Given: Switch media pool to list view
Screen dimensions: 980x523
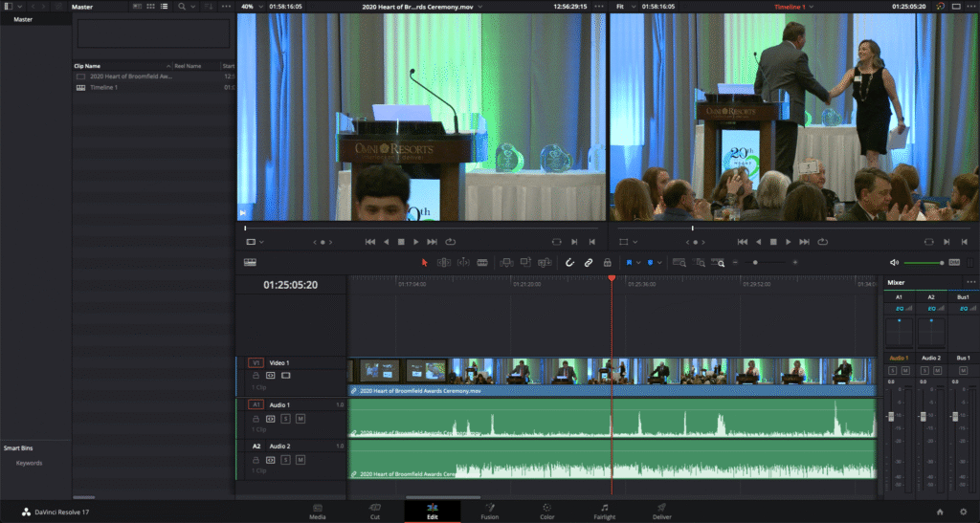Looking at the screenshot, I should (165, 7).
